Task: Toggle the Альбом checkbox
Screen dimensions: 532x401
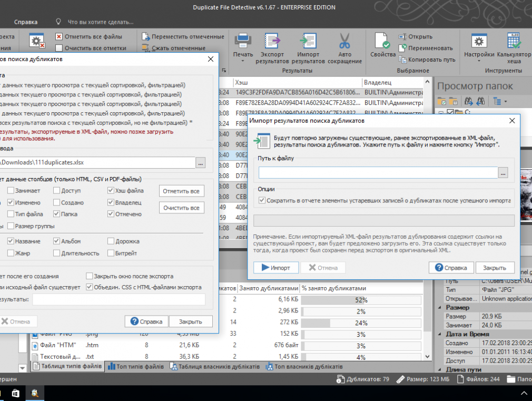Action: coord(57,241)
